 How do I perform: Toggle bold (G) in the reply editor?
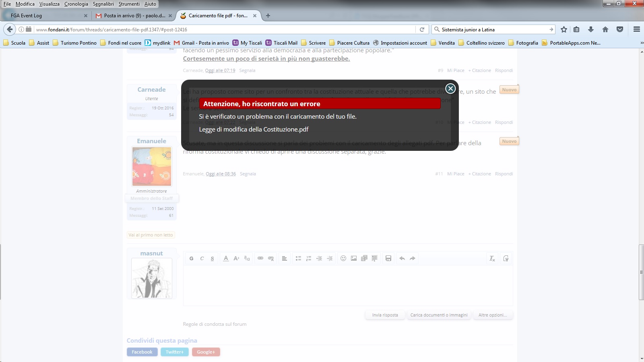192,259
